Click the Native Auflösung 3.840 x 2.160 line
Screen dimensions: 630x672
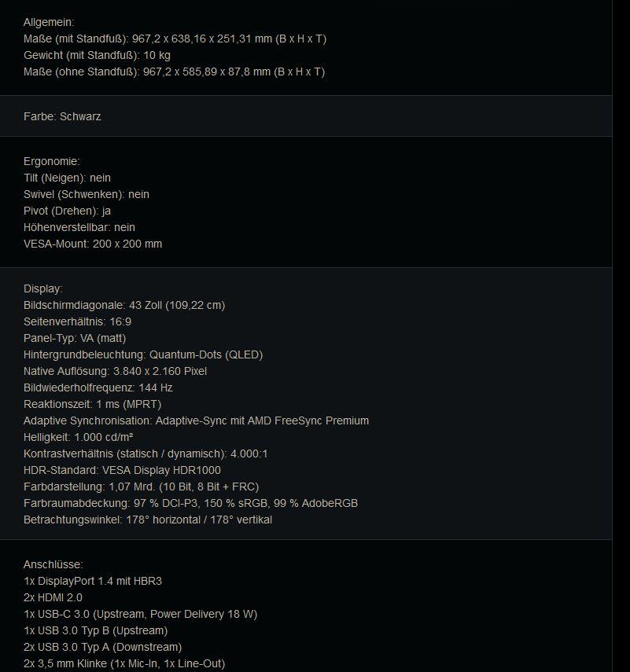[115, 371]
